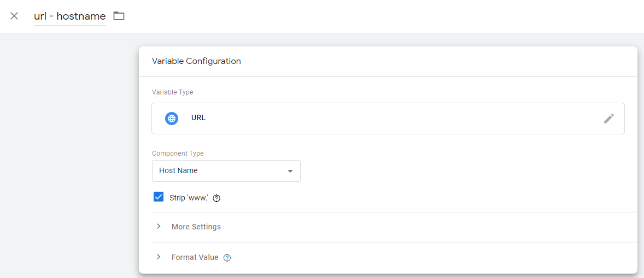The width and height of the screenshot is (644, 278).
Task: Click the blue globe URL icon
Action: tap(172, 119)
